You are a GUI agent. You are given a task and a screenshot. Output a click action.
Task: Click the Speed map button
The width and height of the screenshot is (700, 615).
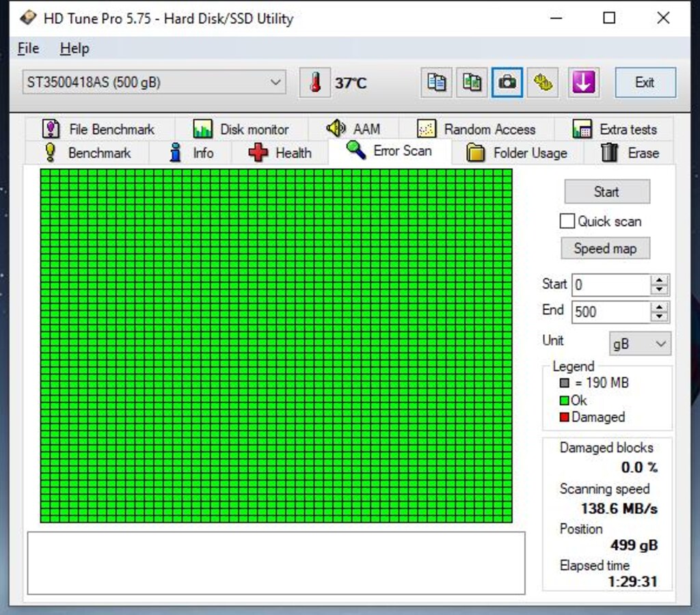(x=606, y=248)
